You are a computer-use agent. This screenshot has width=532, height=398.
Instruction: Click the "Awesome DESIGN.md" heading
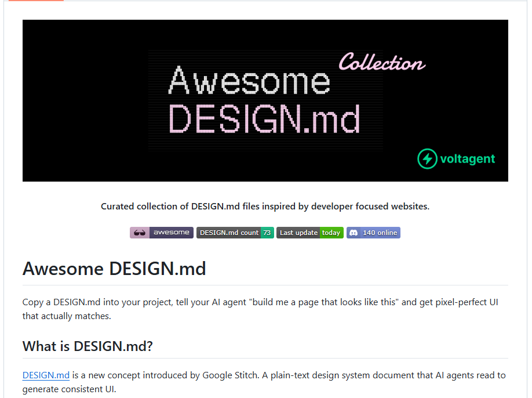pos(114,269)
